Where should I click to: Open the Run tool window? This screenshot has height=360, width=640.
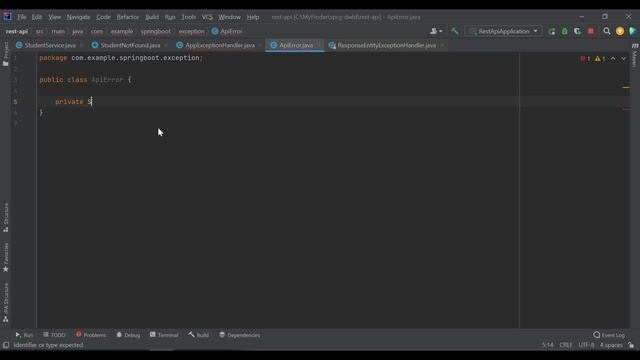click(24, 335)
